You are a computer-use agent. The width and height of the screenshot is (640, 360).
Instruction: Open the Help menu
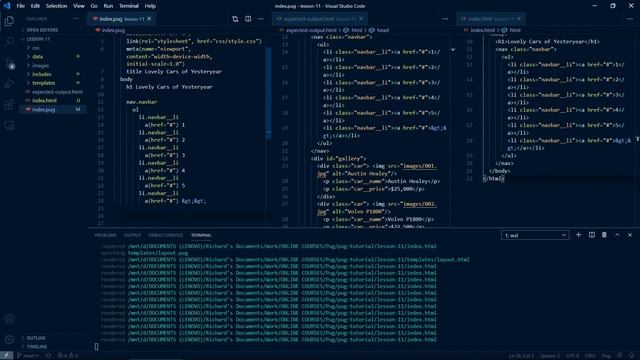[150, 6]
